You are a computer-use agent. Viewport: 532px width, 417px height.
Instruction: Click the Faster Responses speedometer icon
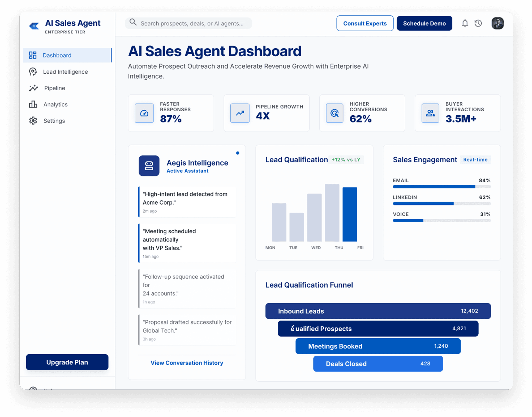144,113
